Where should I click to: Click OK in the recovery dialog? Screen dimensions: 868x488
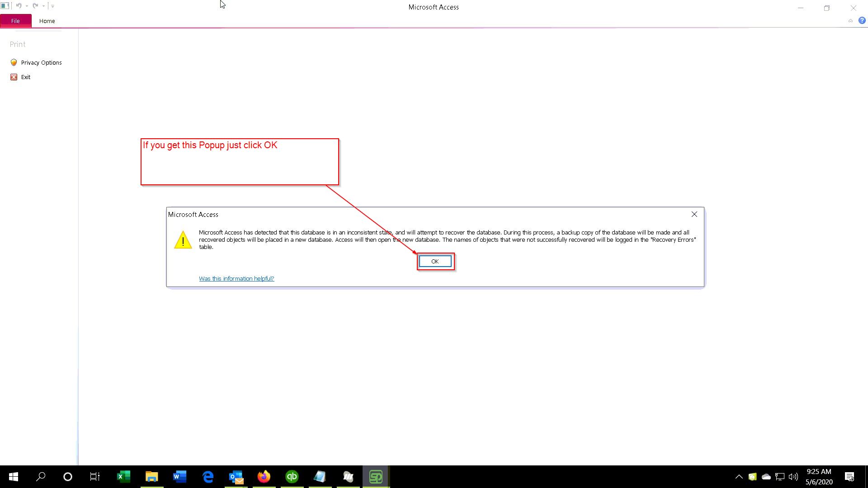pos(434,262)
